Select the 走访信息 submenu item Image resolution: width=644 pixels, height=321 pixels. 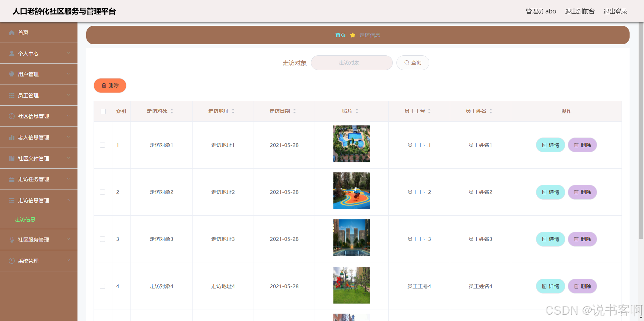click(x=39, y=220)
